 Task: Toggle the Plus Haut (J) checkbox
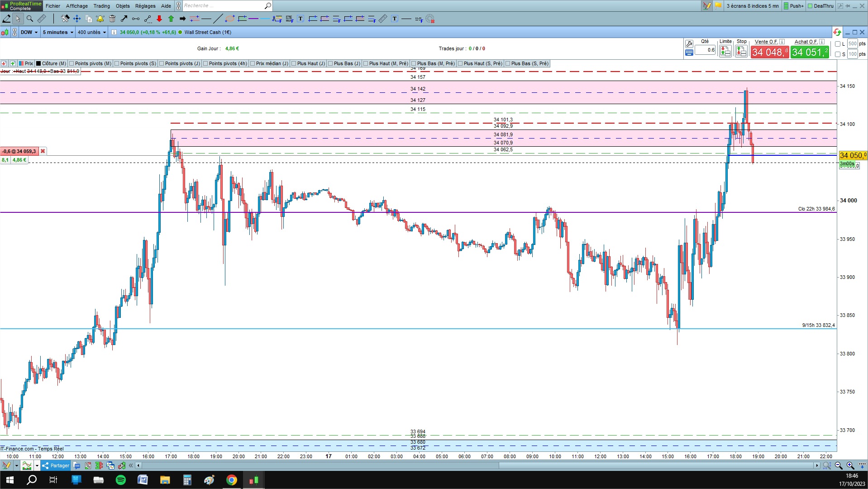click(x=294, y=63)
